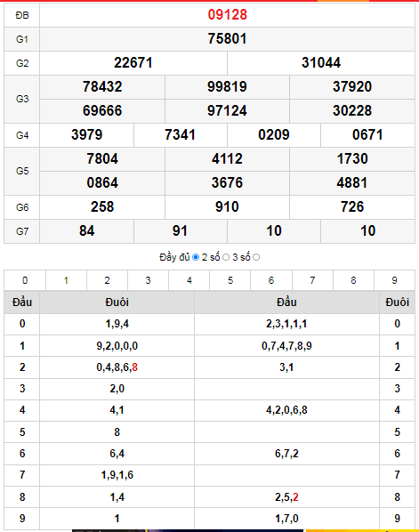Click digit filter tab 0

(25, 280)
